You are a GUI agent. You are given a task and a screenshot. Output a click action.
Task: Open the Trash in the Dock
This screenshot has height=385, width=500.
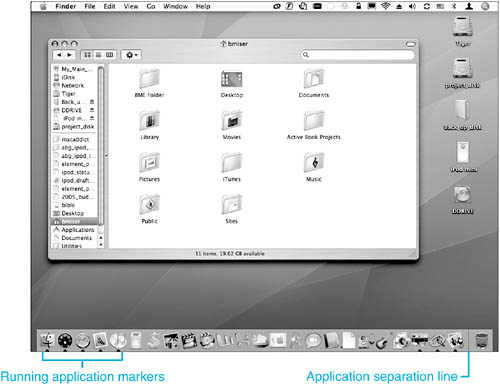(481, 341)
